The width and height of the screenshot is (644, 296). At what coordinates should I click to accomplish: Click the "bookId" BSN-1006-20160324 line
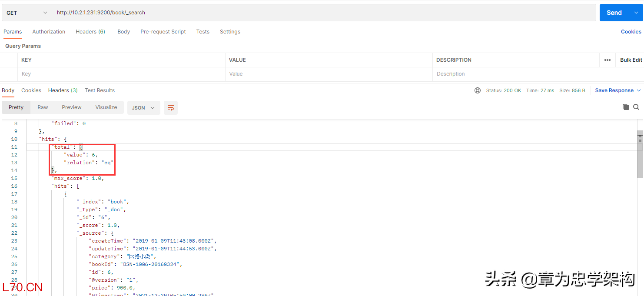136,264
